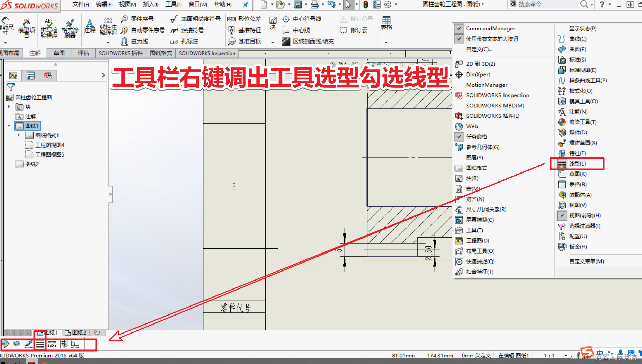
Task: Click the pushpin icon beside Help menu
Action: click(246, 5)
